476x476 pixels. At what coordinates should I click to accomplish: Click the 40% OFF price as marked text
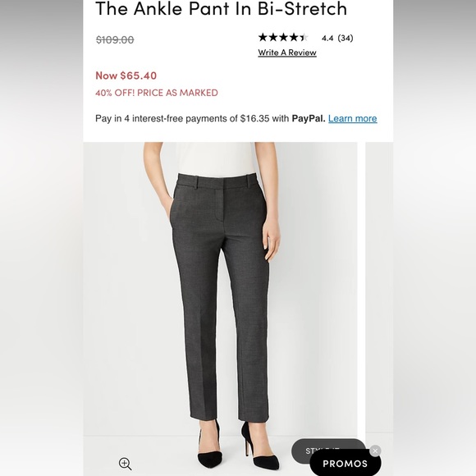pos(157,93)
